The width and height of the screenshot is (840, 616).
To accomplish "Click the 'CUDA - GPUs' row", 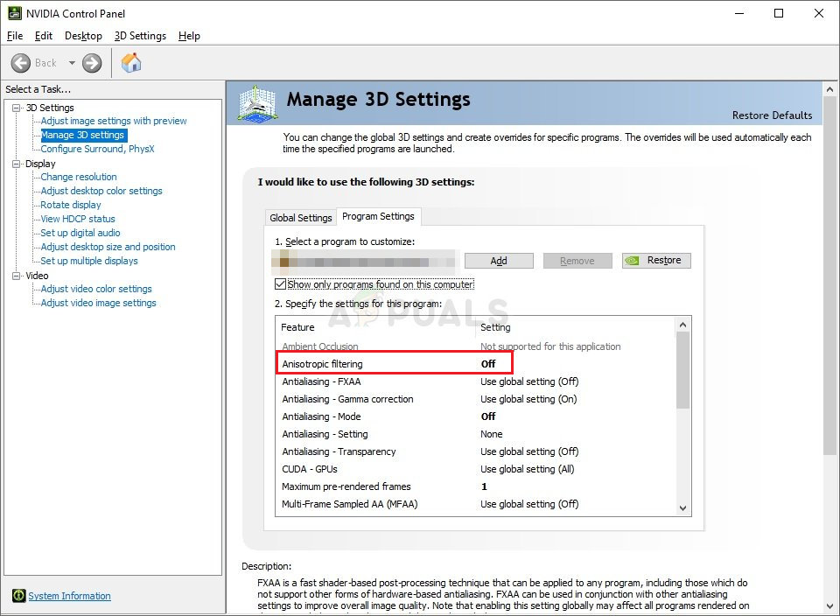I will coord(476,469).
